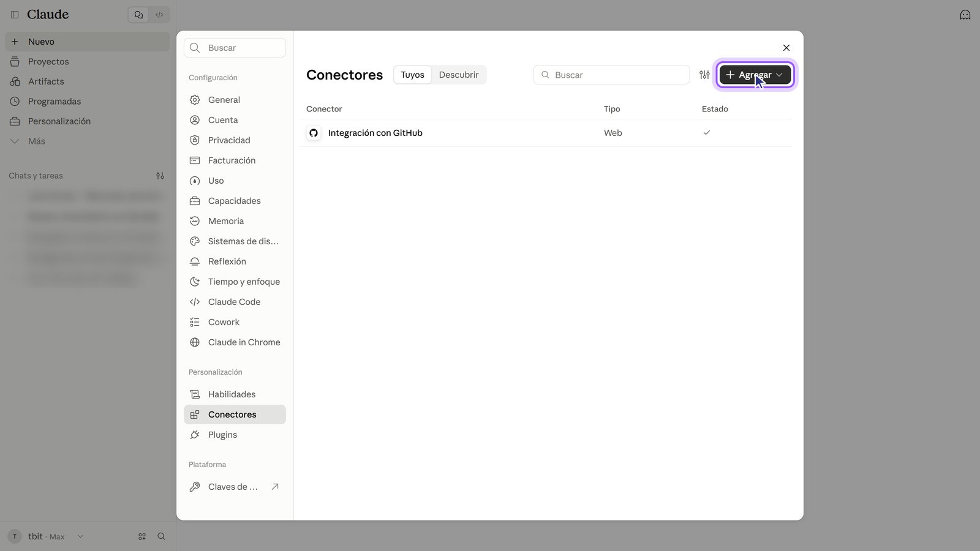Open Memoria settings
The image size is (980, 551).
(x=235, y=221)
